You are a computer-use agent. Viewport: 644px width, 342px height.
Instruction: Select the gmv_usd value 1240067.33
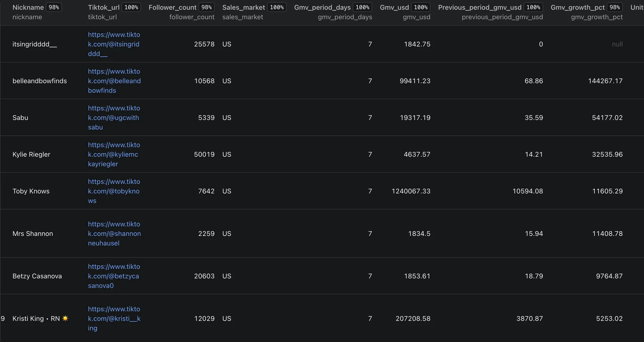click(411, 192)
